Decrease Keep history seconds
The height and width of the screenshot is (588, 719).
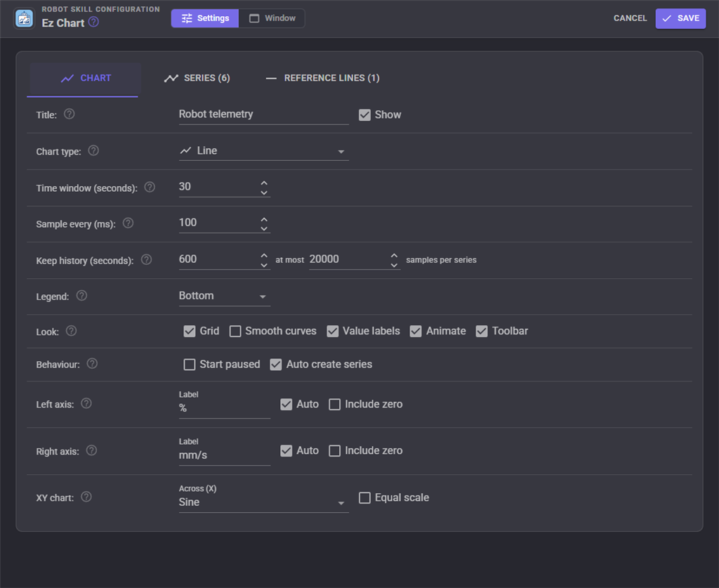click(264, 265)
